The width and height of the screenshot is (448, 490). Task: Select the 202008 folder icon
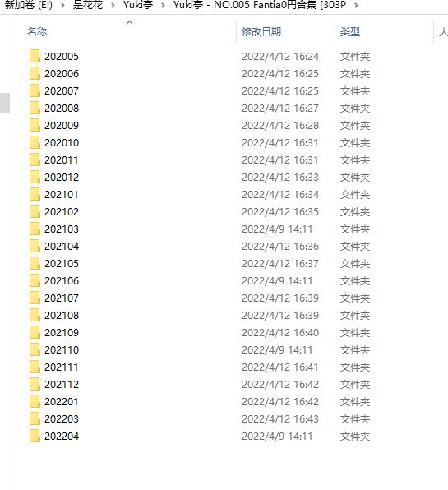click(x=35, y=109)
